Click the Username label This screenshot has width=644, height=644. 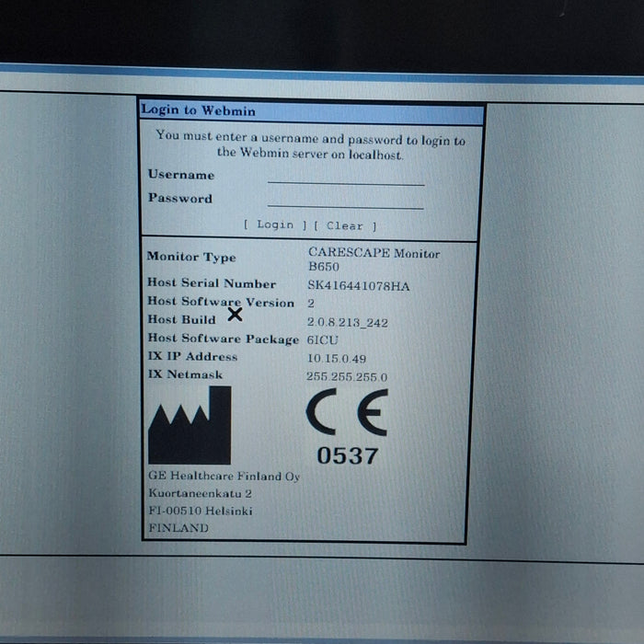pos(180,175)
